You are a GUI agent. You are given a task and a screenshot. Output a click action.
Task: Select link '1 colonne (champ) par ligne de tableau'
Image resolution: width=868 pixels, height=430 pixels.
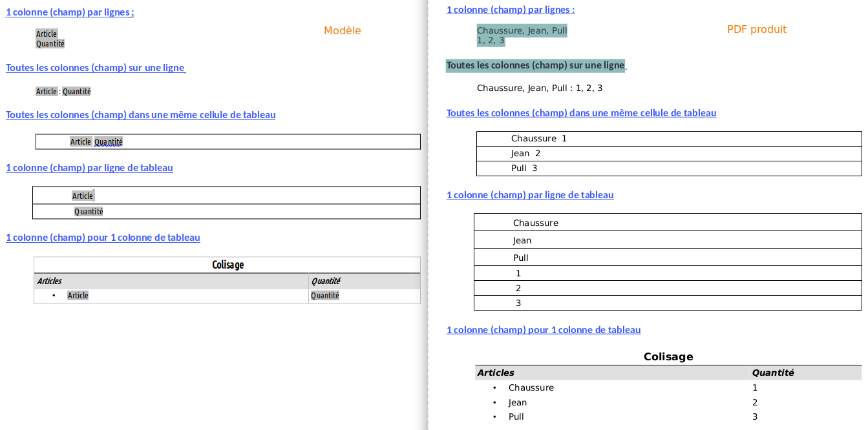pos(89,168)
